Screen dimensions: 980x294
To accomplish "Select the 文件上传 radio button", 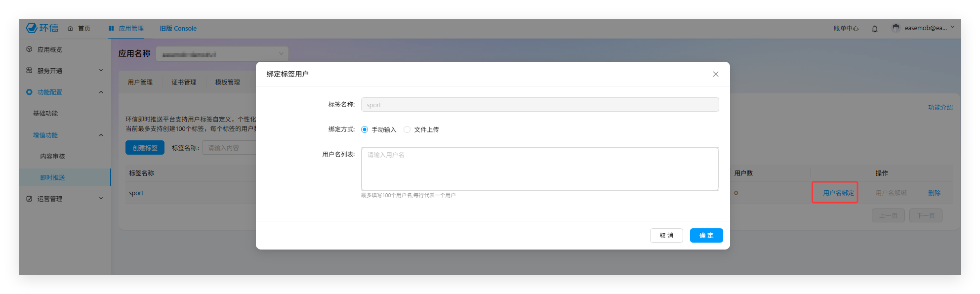I will click(407, 129).
